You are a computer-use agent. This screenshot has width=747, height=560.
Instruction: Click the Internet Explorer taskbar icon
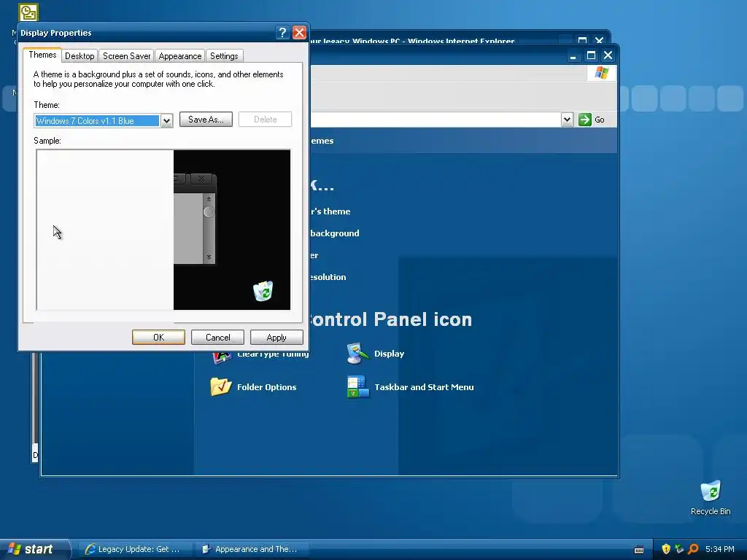(90, 549)
